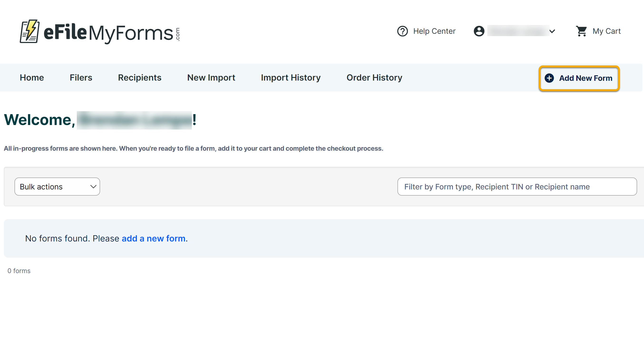Image resolution: width=644 pixels, height=337 pixels.
Task: Open the Help Center link text
Action: 434,31
